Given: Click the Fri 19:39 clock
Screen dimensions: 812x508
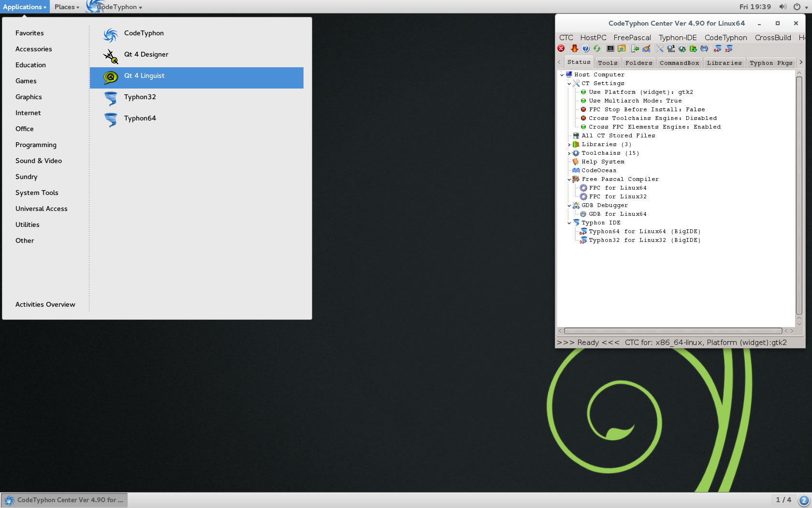Looking at the screenshot, I should [755, 7].
